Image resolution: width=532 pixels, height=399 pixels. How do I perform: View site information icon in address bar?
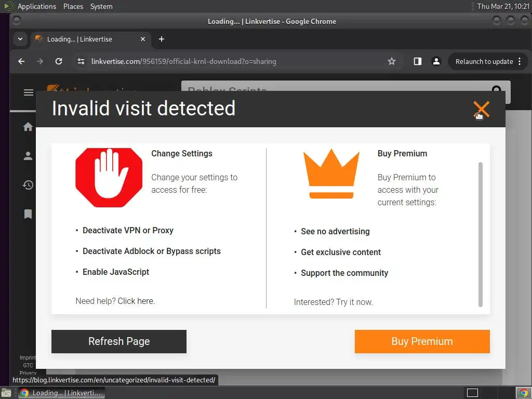(81, 61)
